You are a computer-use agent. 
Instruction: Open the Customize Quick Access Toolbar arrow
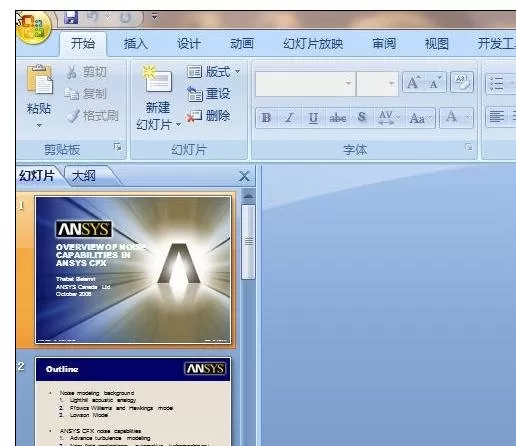[x=154, y=16]
